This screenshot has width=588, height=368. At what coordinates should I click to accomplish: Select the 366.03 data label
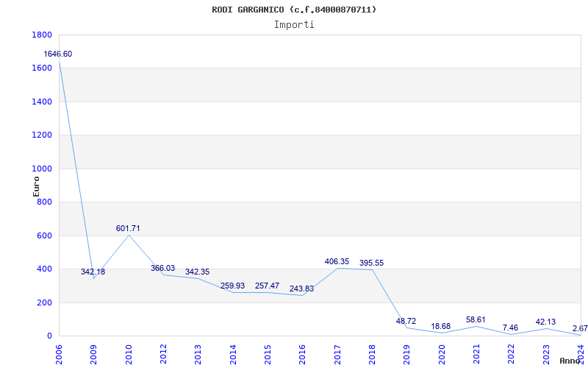click(x=162, y=268)
